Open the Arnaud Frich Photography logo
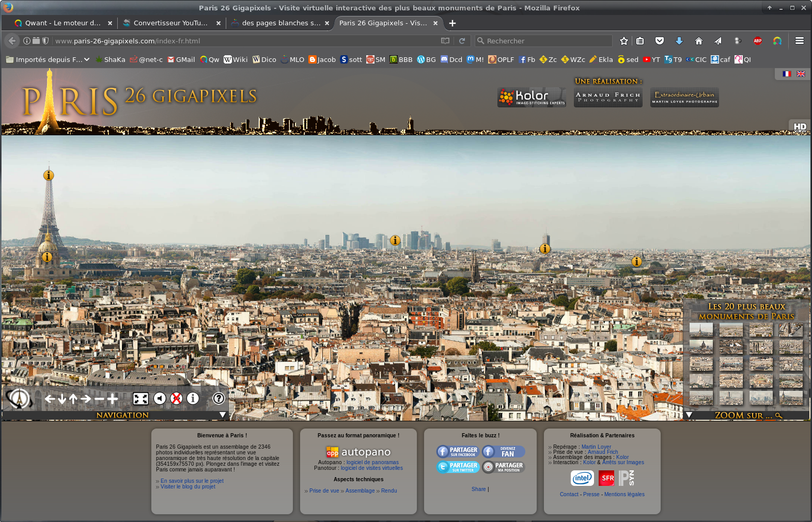The image size is (812, 522). pos(608,97)
